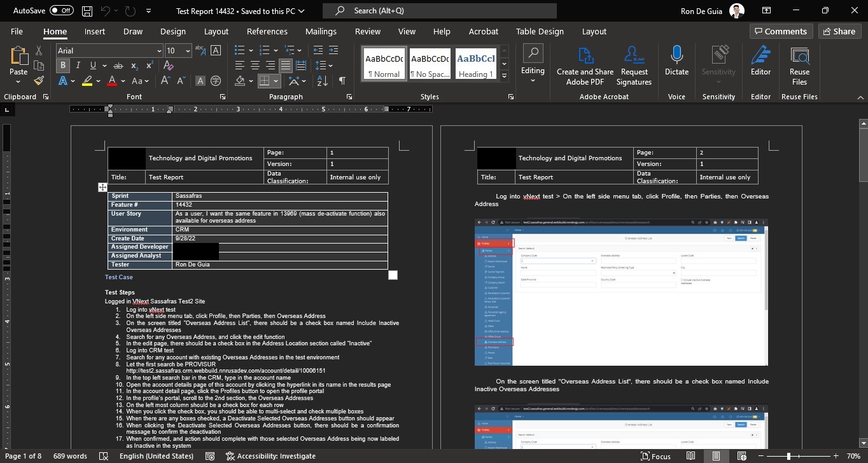
Task: Click the Character Shading icon
Action: pyautogui.click(x=200, y=81)
